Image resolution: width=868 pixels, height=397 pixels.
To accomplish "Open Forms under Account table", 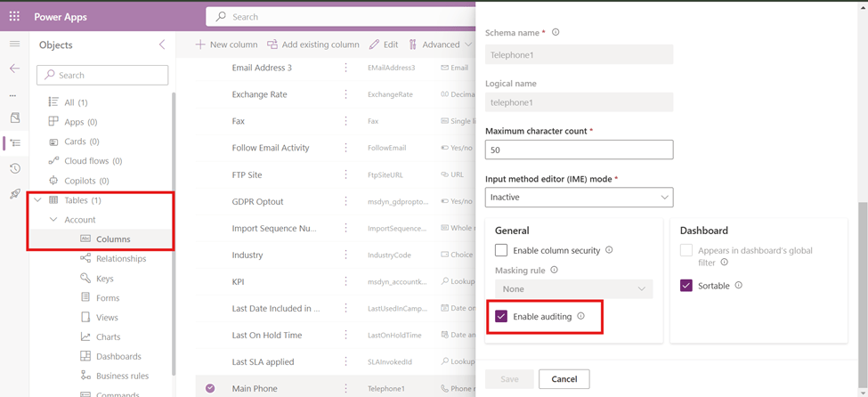I will click(107, 297).
